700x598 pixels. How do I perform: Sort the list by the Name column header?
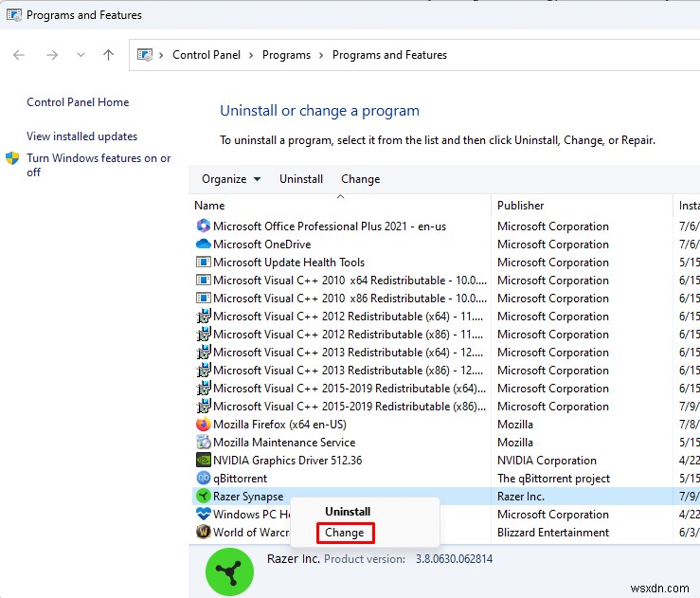click(209, 206)
